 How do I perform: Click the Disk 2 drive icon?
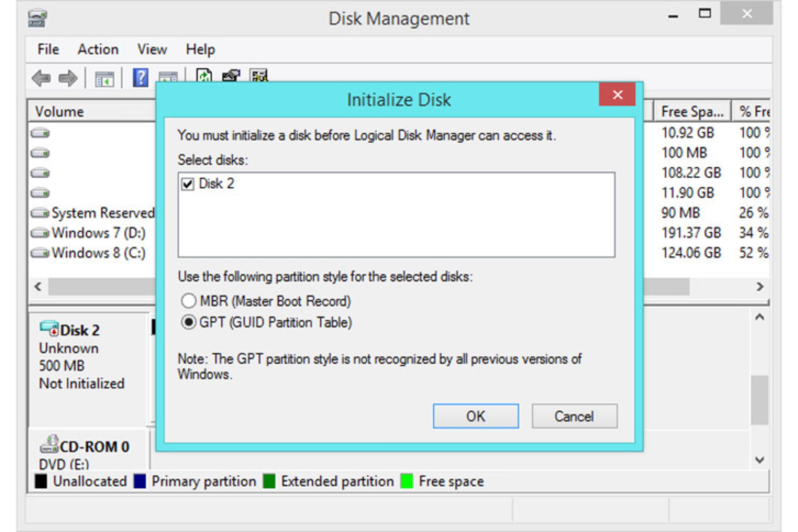pyautogui.click(x=49, y=328)
